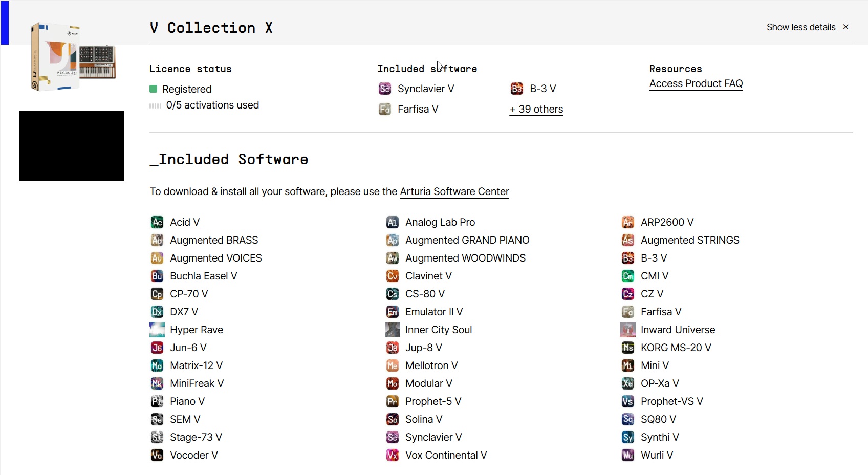Click the Vocoder V icon

[x=157, y=455]
